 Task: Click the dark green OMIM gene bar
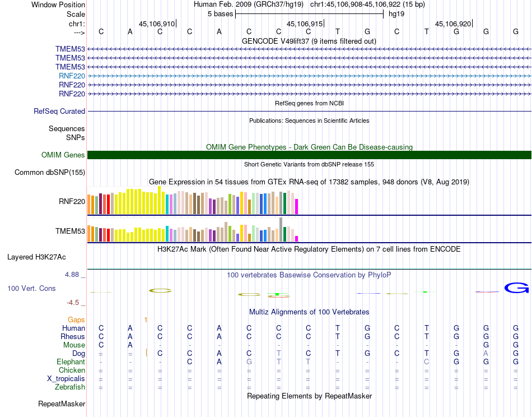click(x=309, y=155)
